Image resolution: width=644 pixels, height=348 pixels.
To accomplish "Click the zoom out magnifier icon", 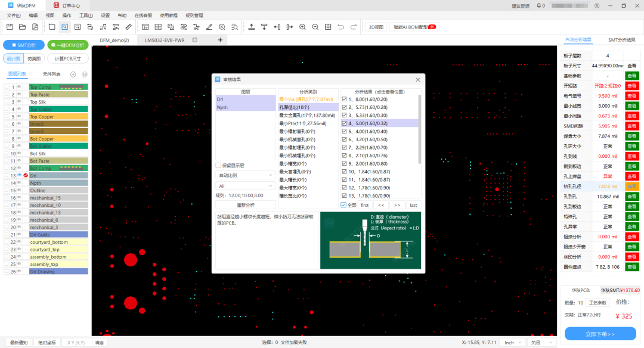I will (x=315, y=27).
